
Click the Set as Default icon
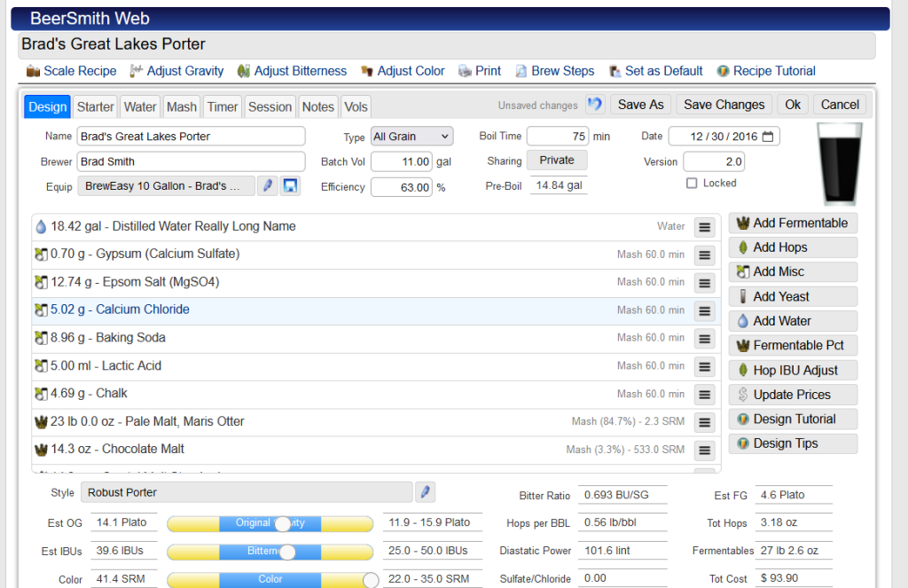point(615,71)
